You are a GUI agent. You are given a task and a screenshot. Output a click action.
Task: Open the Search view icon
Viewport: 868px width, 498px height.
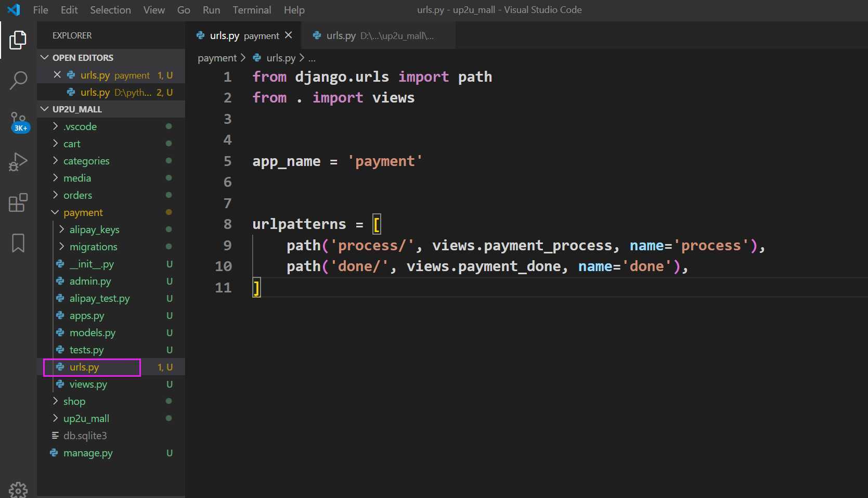click(x=18, y=81)
